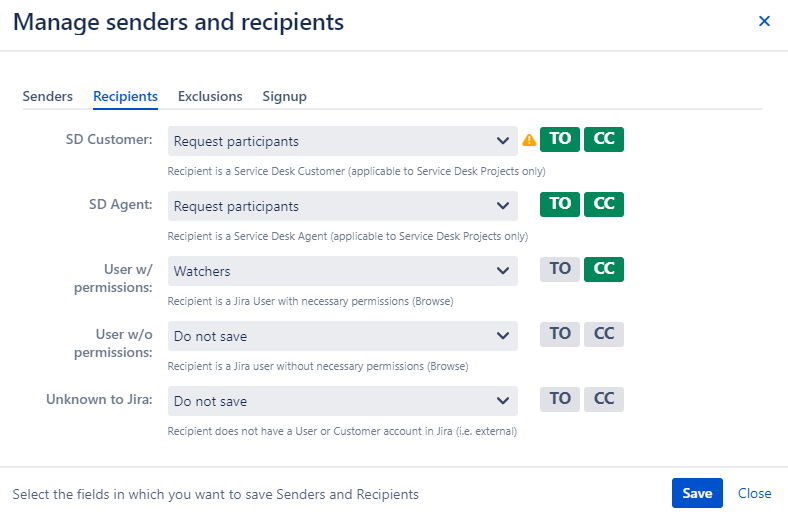
Task: Switch to the Exclusions tab
Action: 210,96
